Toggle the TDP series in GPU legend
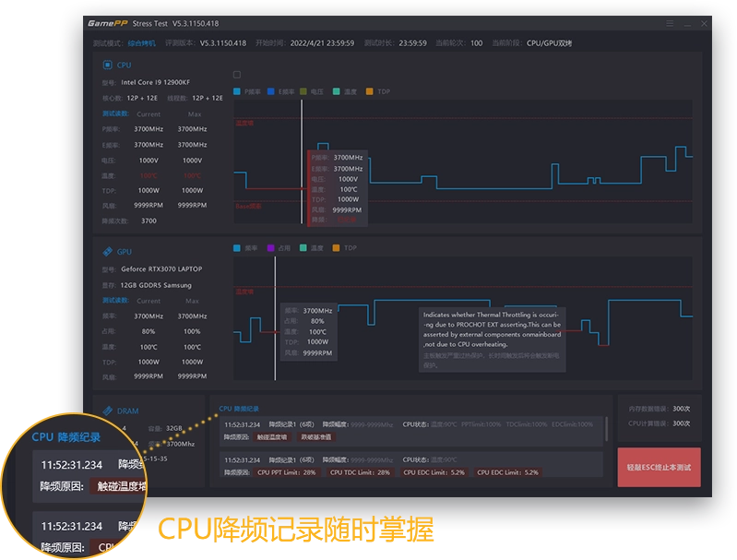The image size is (737, 560). [x=345, y=248]
